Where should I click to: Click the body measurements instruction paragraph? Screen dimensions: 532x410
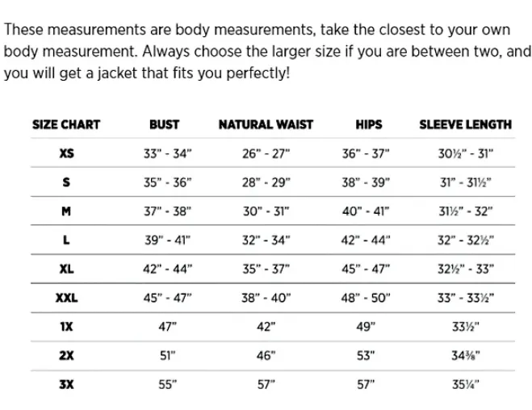[x=266, y=52]
